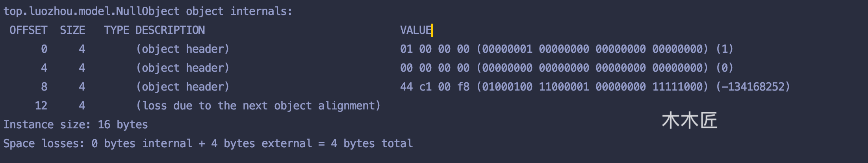Click the 'Space losses' summary line
The width and height of the screenshot is (868, 163).
(208, 144)
